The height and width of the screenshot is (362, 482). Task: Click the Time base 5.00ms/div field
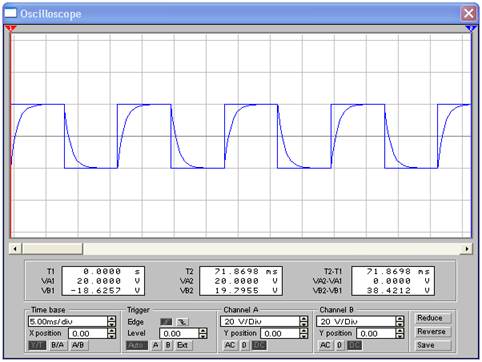(68, 322)
